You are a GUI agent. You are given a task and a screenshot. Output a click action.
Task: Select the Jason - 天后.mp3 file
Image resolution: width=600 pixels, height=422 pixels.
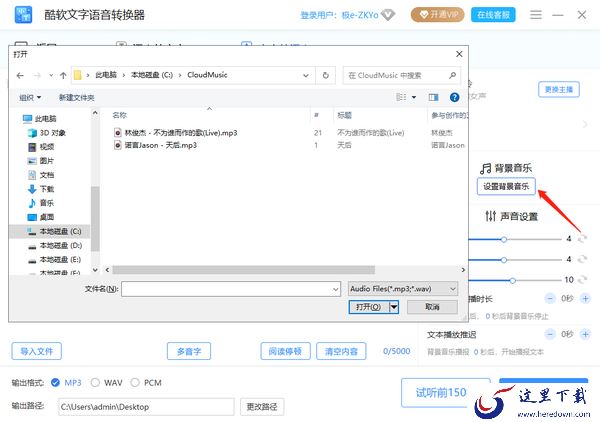tap(156, 145)
